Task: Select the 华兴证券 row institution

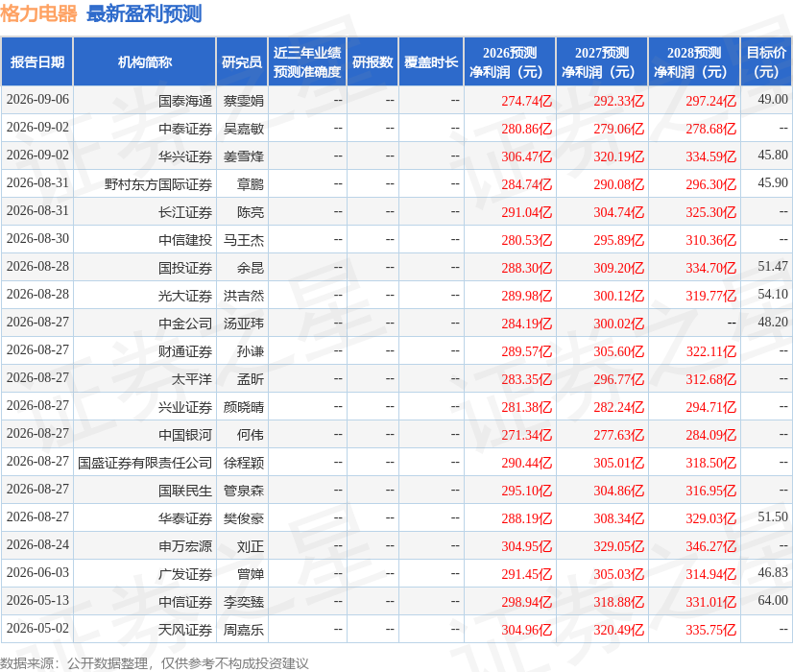Action: tap(185, 156)
